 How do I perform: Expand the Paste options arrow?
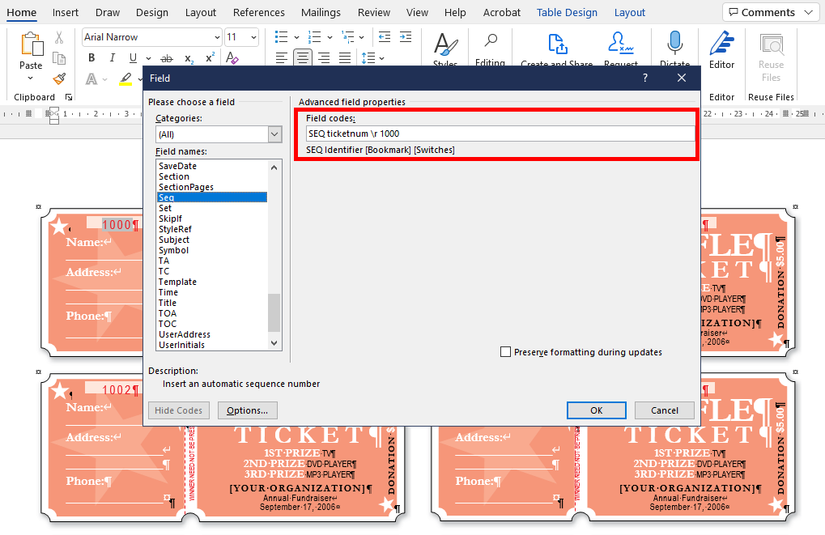tap(31, 78)
